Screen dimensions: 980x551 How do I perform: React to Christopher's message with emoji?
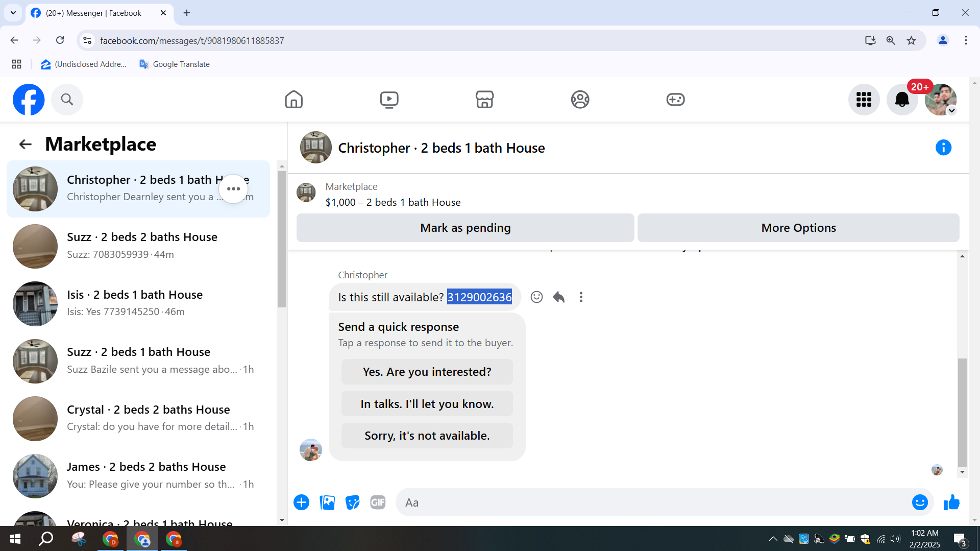click(x=536, y=297)
